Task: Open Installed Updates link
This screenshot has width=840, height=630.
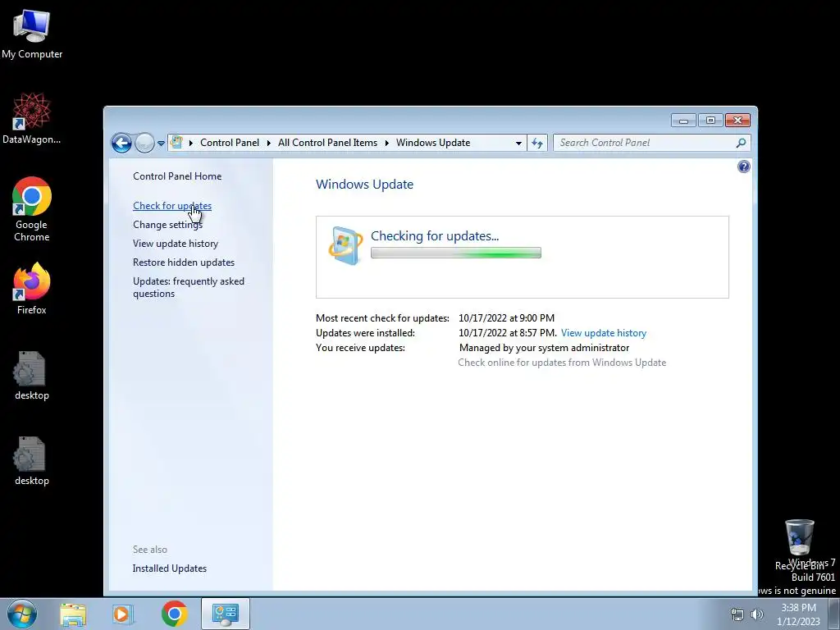Action: coord(169,568)
